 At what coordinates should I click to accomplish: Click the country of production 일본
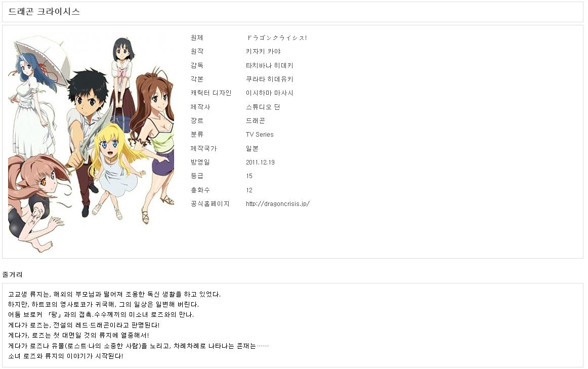click(x=252, y=148)
